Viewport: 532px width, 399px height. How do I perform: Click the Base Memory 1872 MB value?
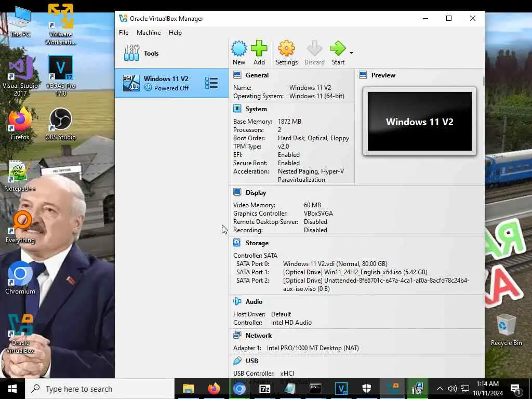[289, 122]
